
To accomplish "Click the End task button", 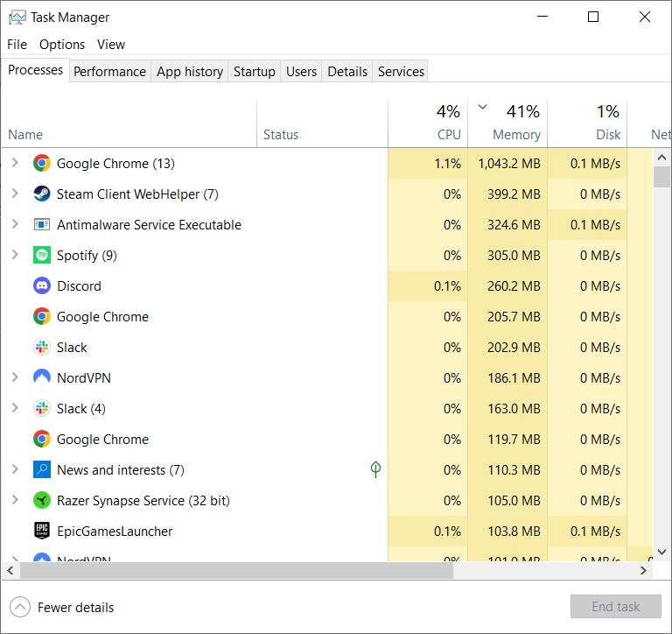I will (615, 606).
